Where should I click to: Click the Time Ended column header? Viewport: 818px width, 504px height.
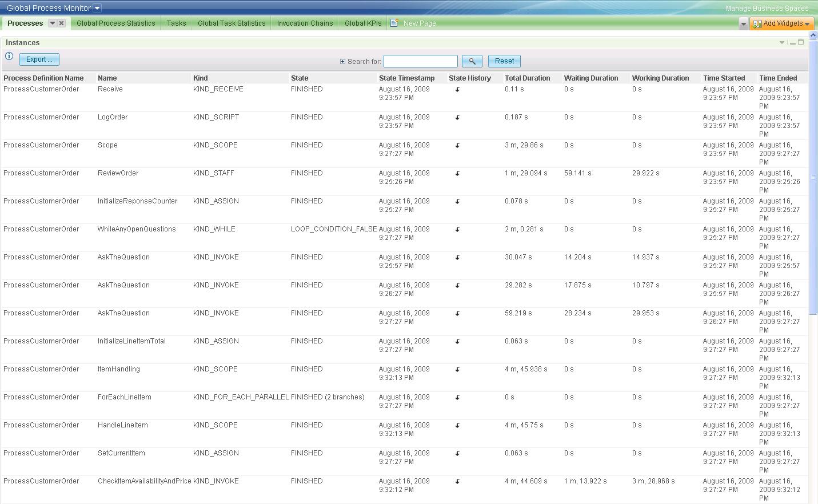[778, 78]
